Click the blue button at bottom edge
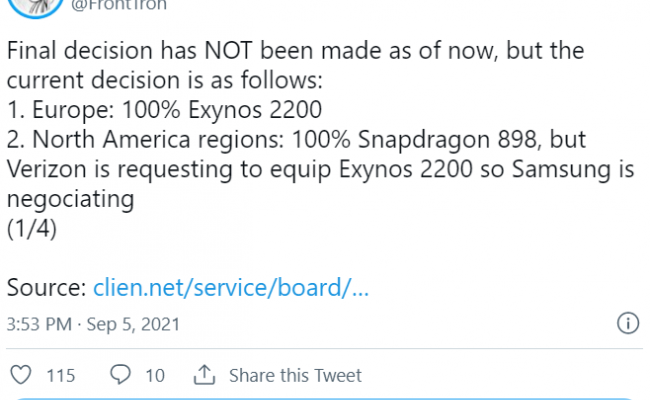 [x=325, y=397]
